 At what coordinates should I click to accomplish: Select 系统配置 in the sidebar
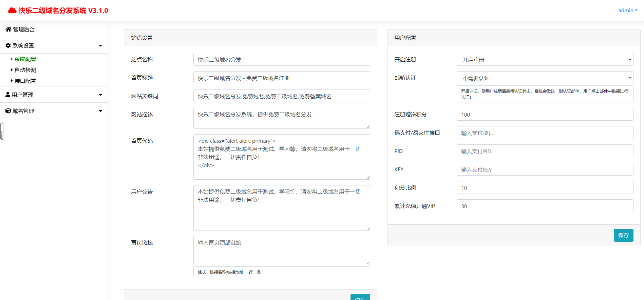coord(25,59)
